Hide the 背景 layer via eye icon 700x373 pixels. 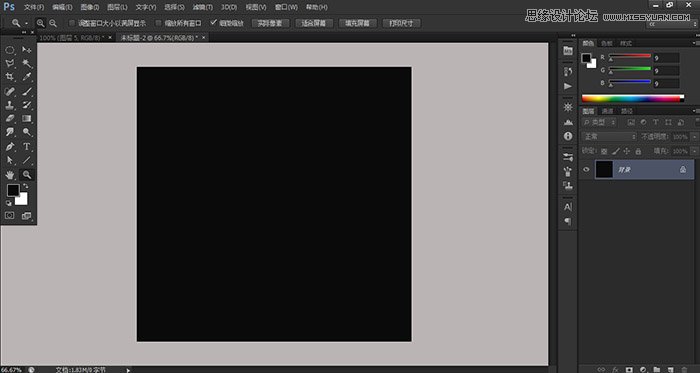coord(587,170)
